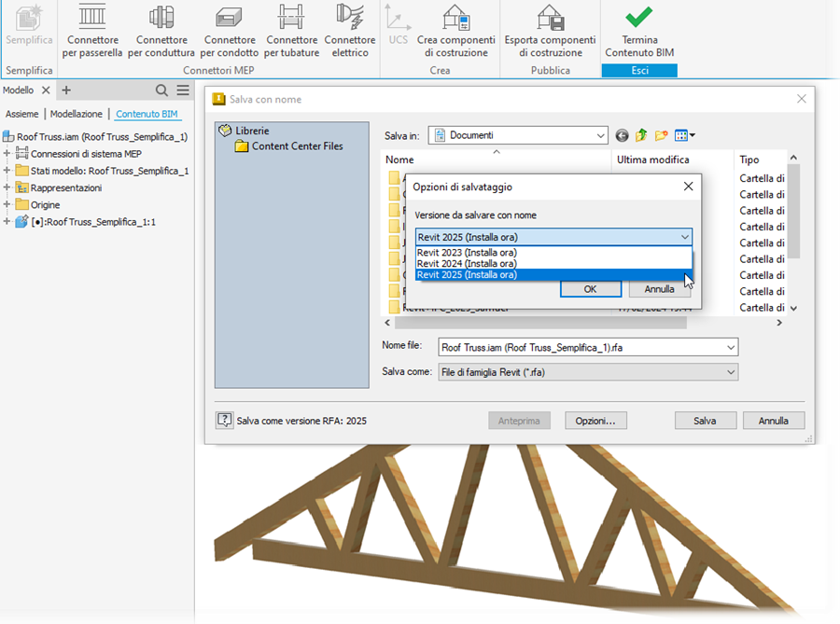Close the Salva con nome dialog
The image size is (840, 624).
(x=802, y=99)
